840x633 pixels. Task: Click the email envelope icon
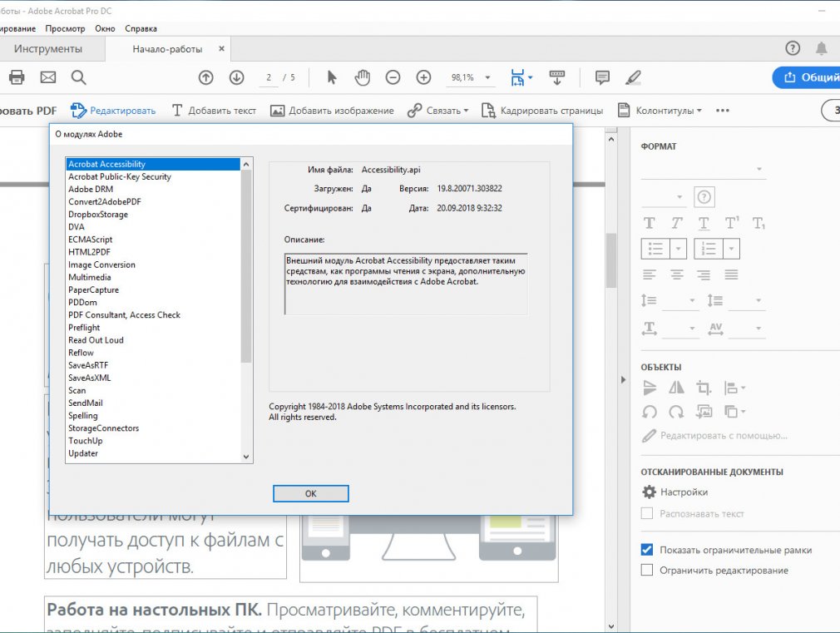click(x=48, y=77)
